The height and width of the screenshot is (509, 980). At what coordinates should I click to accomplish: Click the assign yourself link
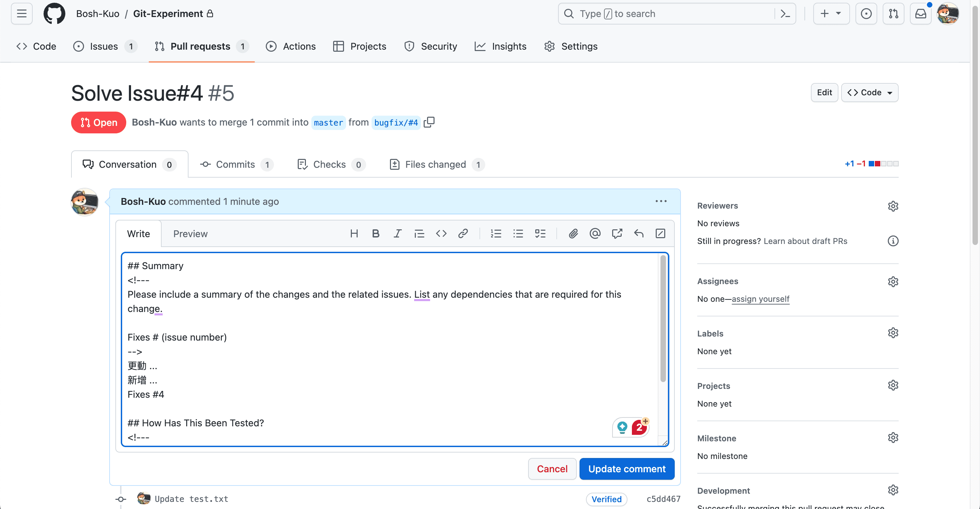[x=760, y=299]
